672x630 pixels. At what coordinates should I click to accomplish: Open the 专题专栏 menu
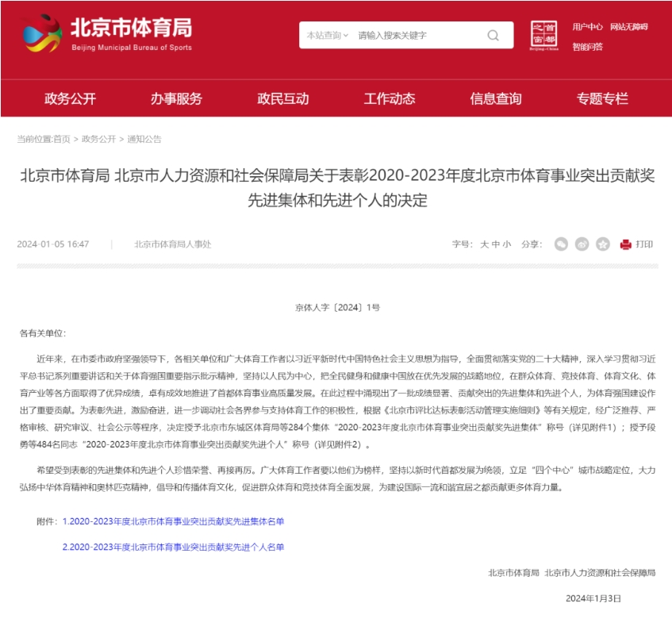[x=602, y=98]
